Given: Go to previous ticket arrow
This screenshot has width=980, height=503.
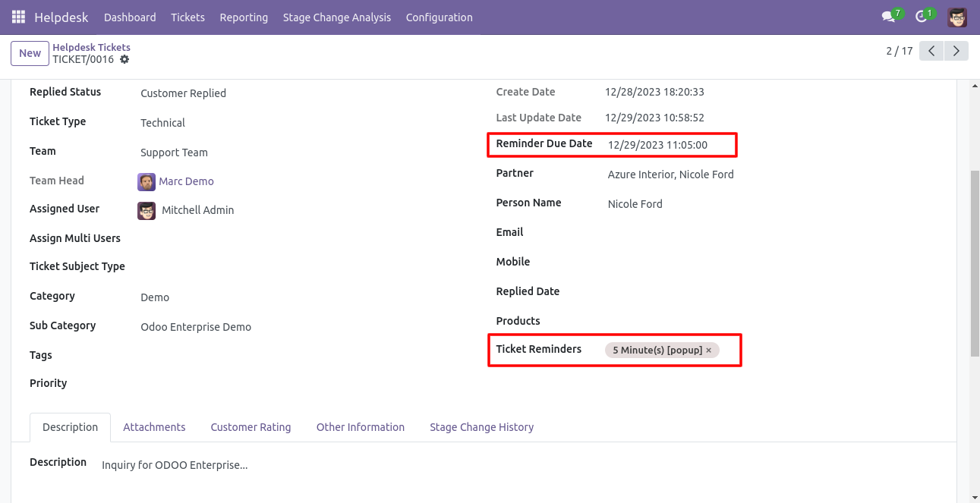Looking at the screenshot, I should point(931,51).
